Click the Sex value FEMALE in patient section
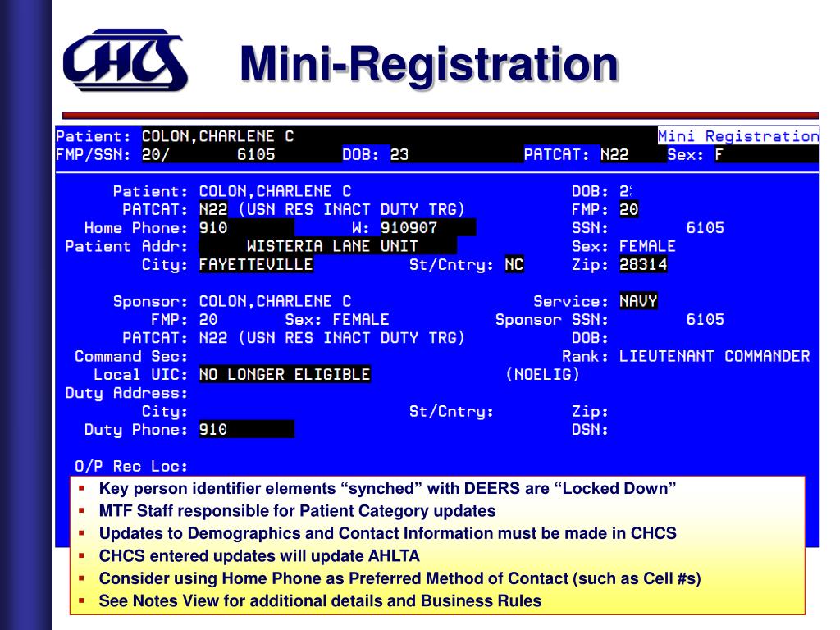The image size is (840, 630). tap(648, 246)
